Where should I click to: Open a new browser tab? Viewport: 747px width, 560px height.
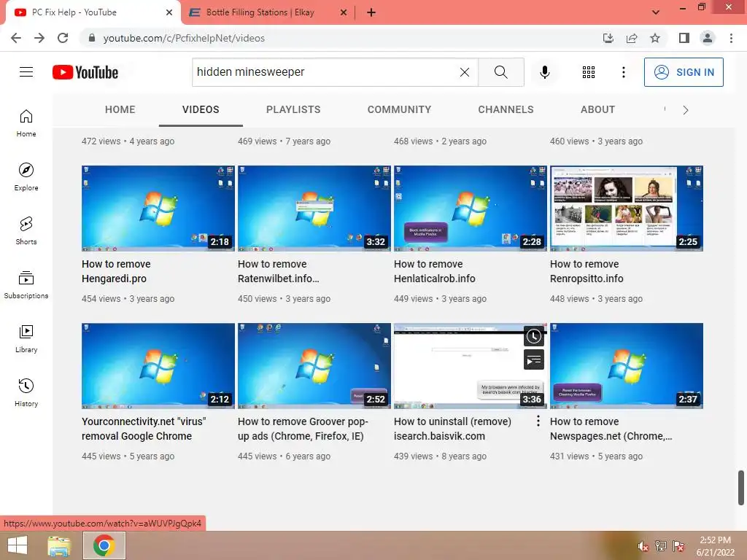(x=371, y=12)
